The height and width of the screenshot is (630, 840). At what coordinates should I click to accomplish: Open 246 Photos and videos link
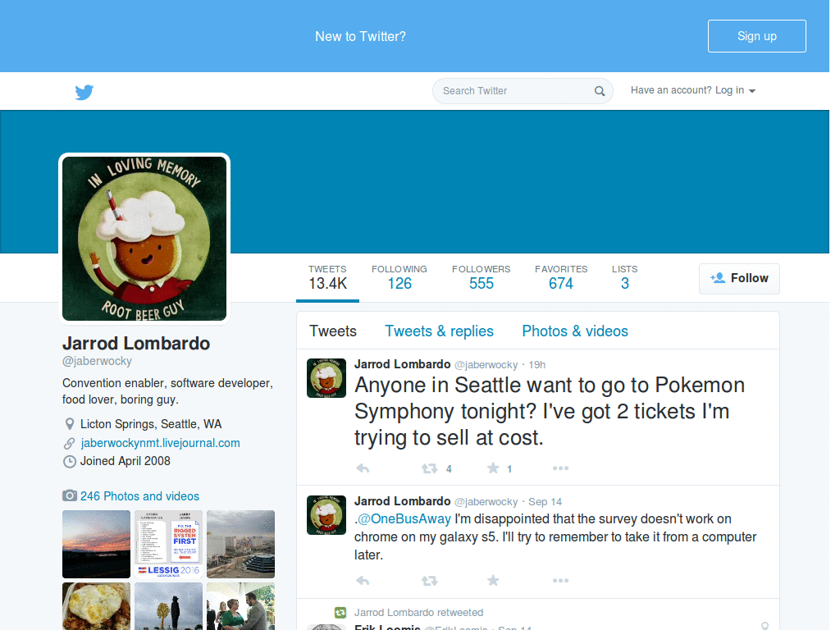[139, 496]
